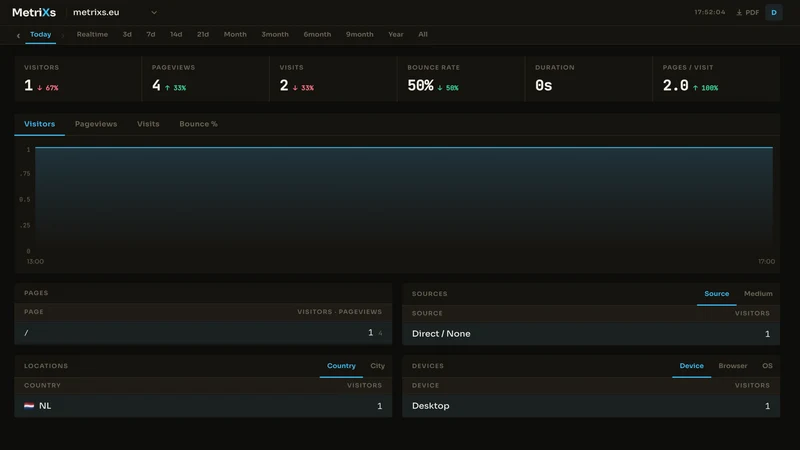This screenshot has height=450, width=800.
Task: Click the Sources panel Visitors column header
Action: (752, 313)
